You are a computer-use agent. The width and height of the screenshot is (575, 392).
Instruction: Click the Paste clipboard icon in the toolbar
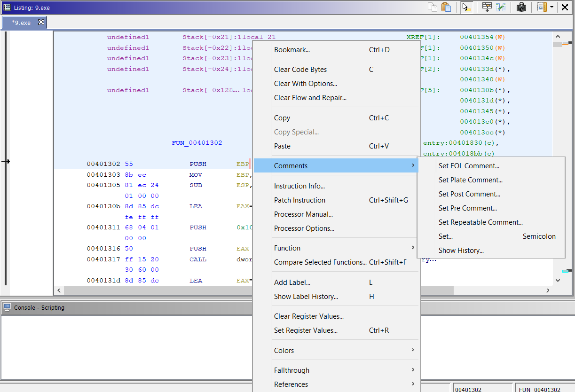coord(446,7)
